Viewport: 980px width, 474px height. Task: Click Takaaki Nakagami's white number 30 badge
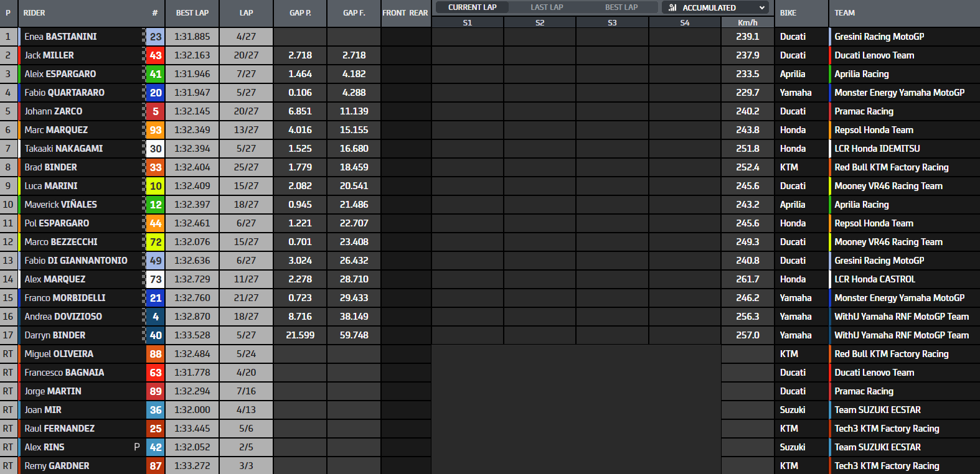click(x=156, y=149)
